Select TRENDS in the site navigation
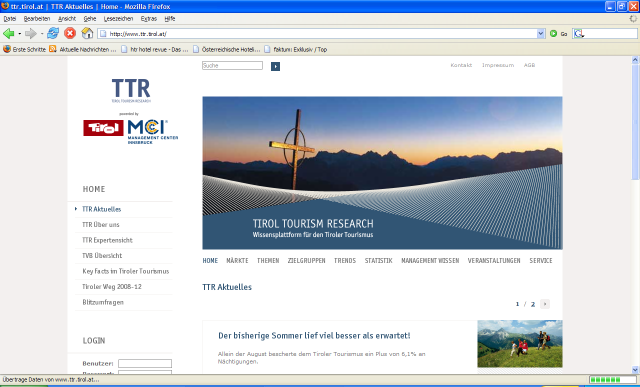This screenshot has width=640, height=387. (345, 260)
